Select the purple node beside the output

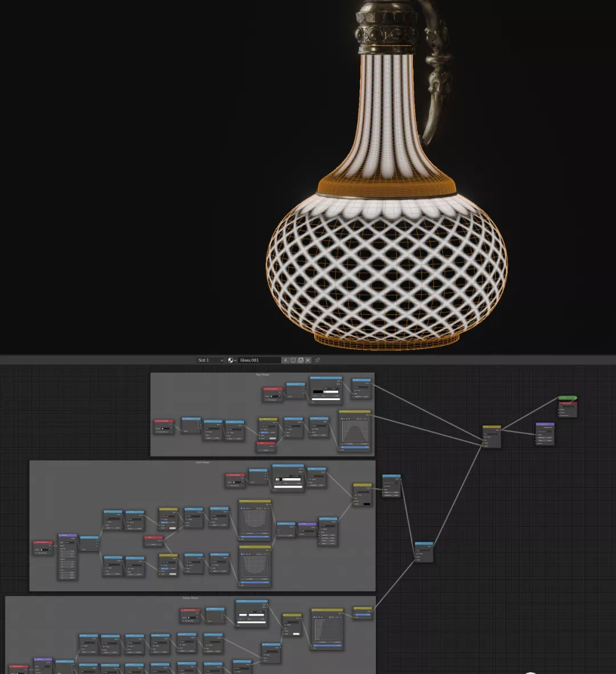click(x=545, y=434)
